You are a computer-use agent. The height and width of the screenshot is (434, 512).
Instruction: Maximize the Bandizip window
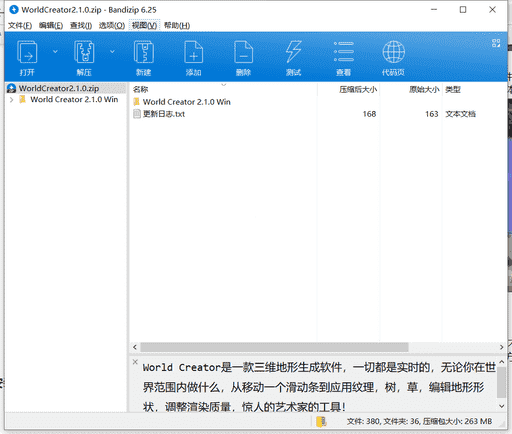click(463, 10)
